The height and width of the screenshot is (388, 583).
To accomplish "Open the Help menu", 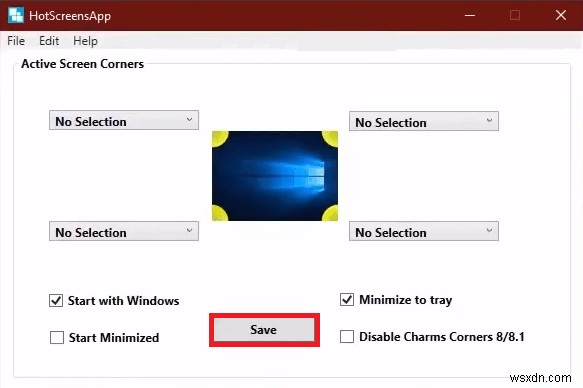I will tap(85, 41).
